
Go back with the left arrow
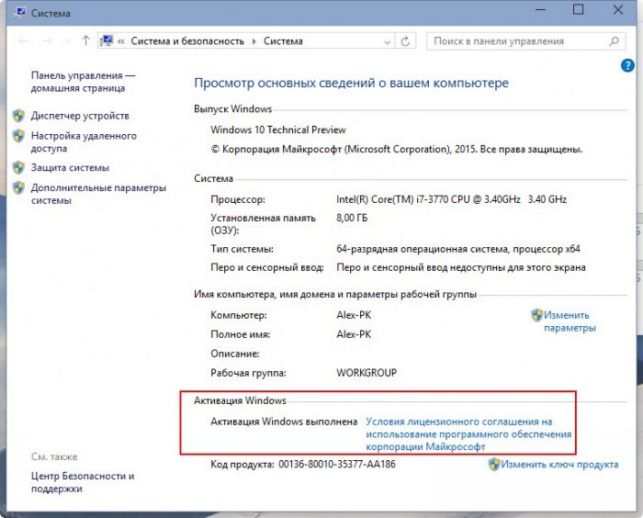click(x=24, y=41)
